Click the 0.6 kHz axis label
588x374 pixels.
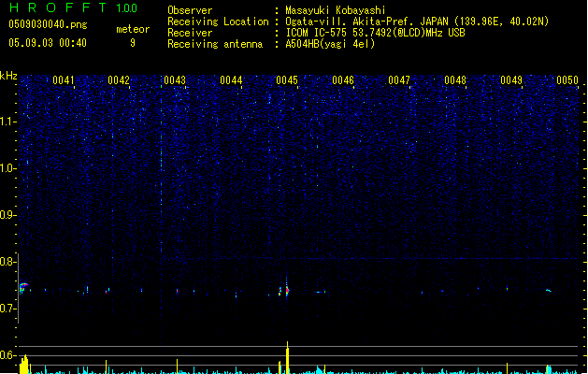click(8, 355)
